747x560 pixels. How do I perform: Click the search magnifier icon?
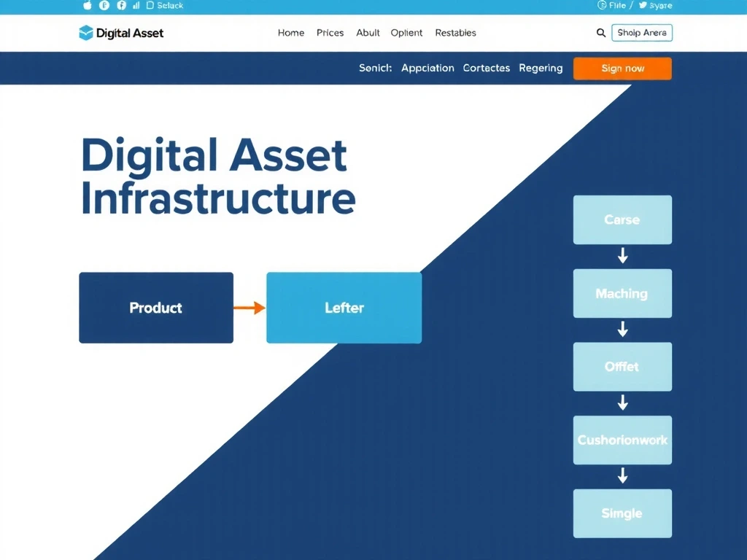coord(600,33)
